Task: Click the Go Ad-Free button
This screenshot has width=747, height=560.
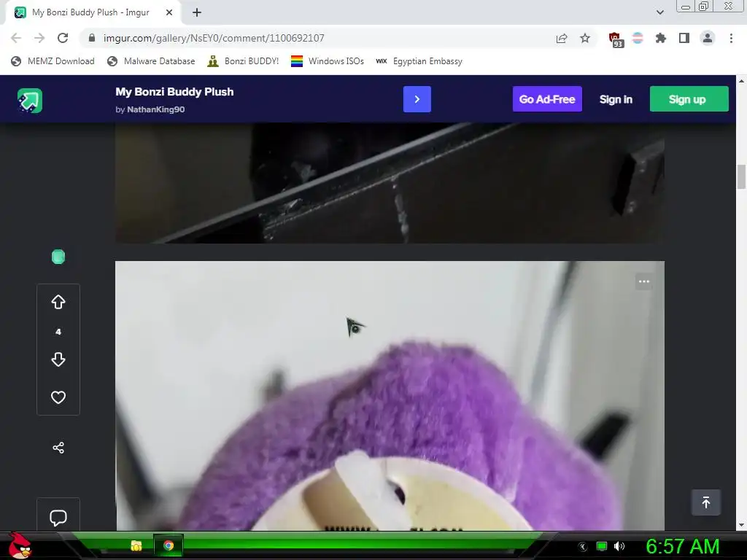Action: click(x=547, y=99)
